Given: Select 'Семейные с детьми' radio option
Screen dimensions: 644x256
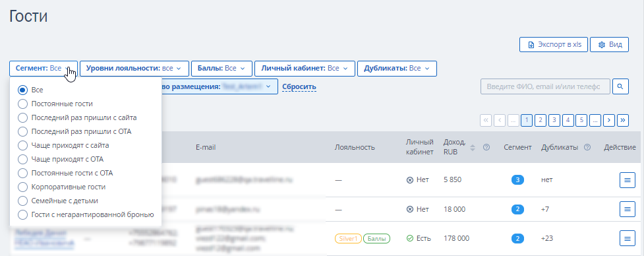Looking at the screenshot, I should 22,201.
